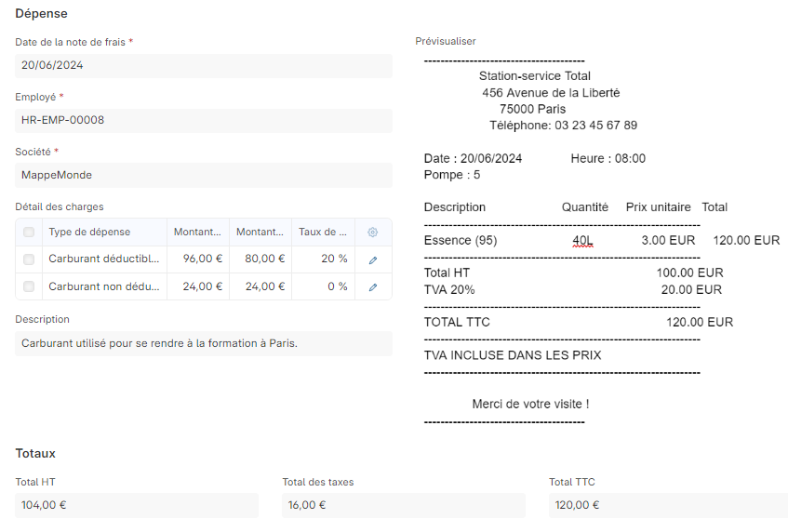Select all rows with the header checkbox
The image size is (788, 532).
click(29, 233)
